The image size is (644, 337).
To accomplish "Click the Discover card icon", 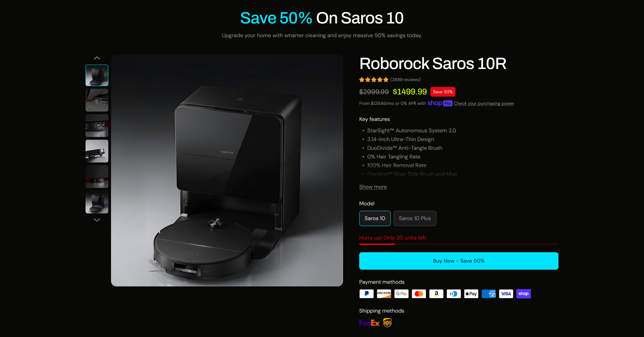I will (384, 294).
